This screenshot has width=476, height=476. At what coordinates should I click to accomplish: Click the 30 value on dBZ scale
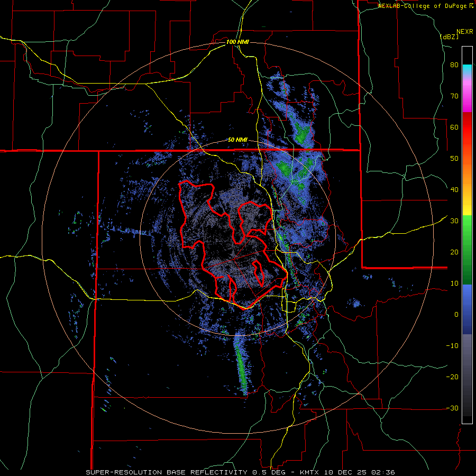point(454,221)
